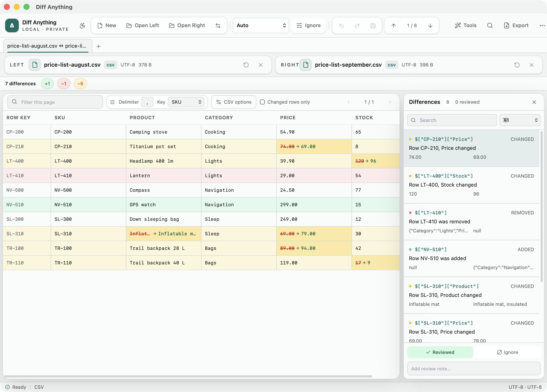Open the Key SKU dropdown
Viewport: 547px width, 392px height.
[x=186, y=102]
